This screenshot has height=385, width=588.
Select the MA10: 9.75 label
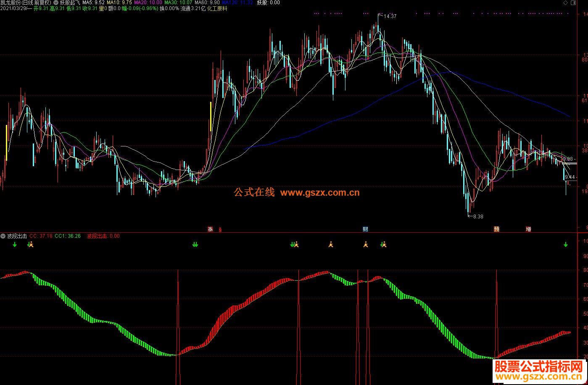click(119, 3)
